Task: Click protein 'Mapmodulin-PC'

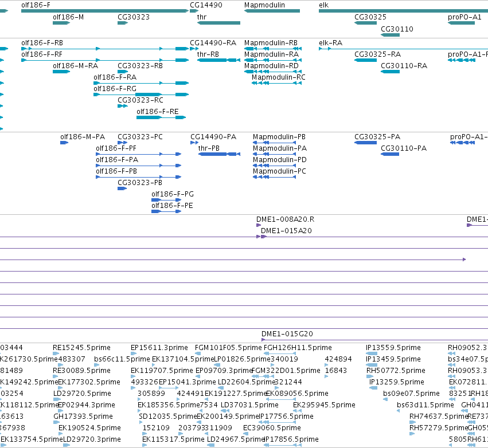Action: pos(279,172)
